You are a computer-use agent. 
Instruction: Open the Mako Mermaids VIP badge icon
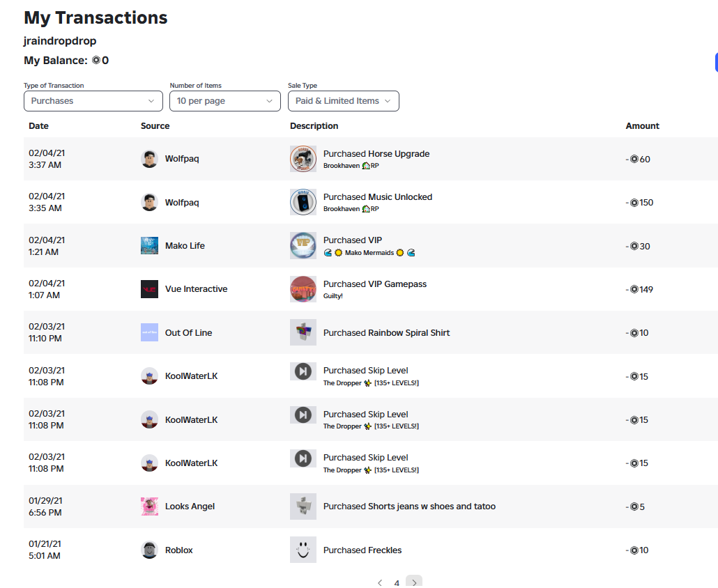(x=303, y=246)
